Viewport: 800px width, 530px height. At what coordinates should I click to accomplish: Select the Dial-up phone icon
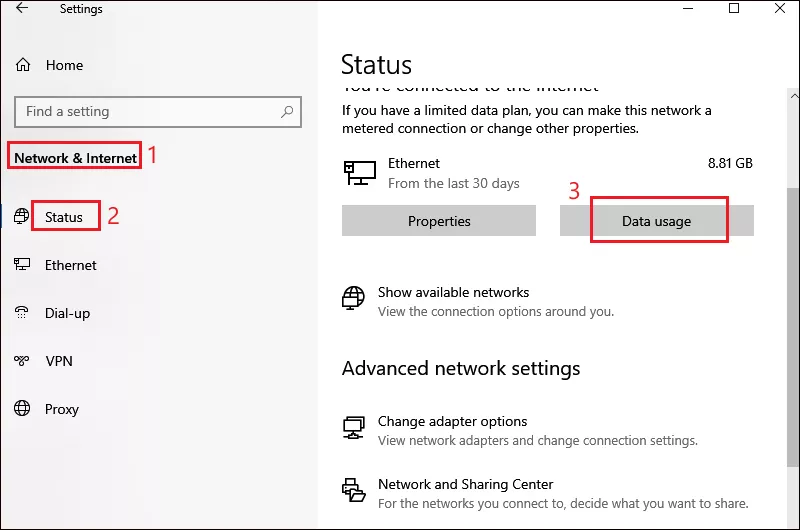(21, 312)
